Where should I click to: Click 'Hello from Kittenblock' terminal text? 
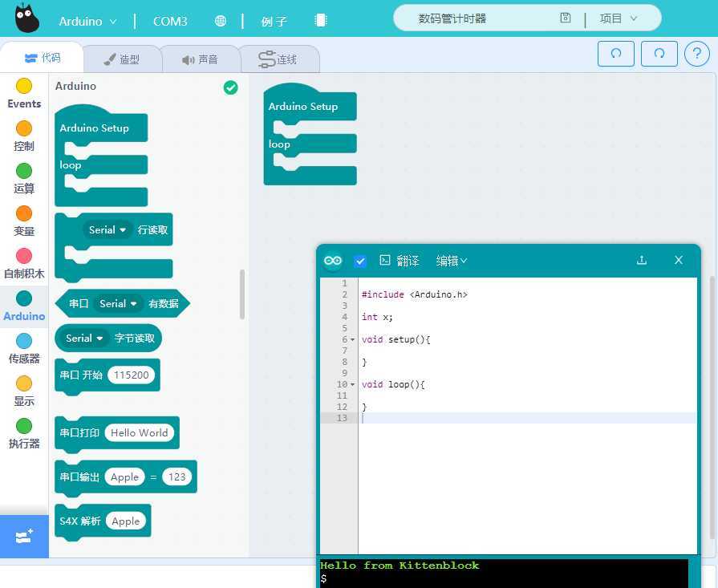pyautogui.click(x=400, y=566)
